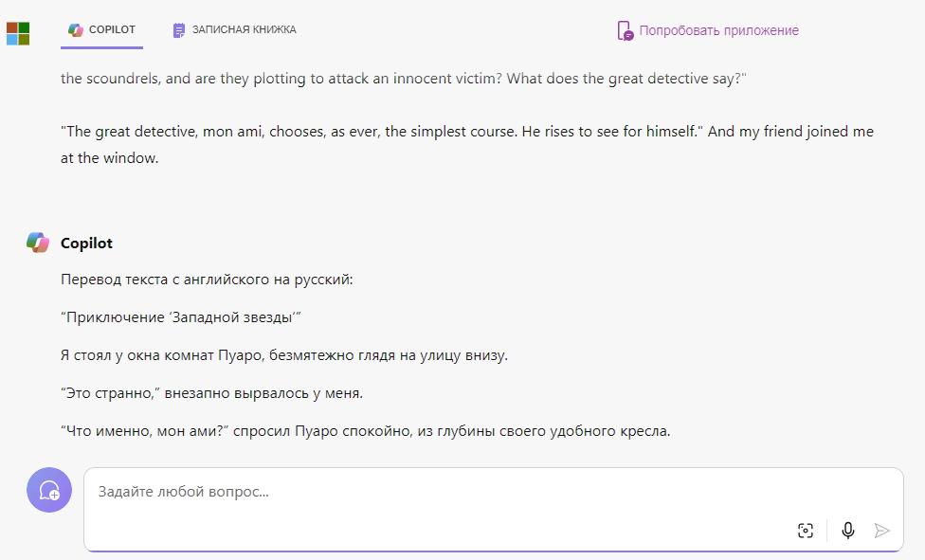Start a new topic with purple chat button
Image resolution: width=925 pixels, height=560 pixels.
[x=49, y=490]
